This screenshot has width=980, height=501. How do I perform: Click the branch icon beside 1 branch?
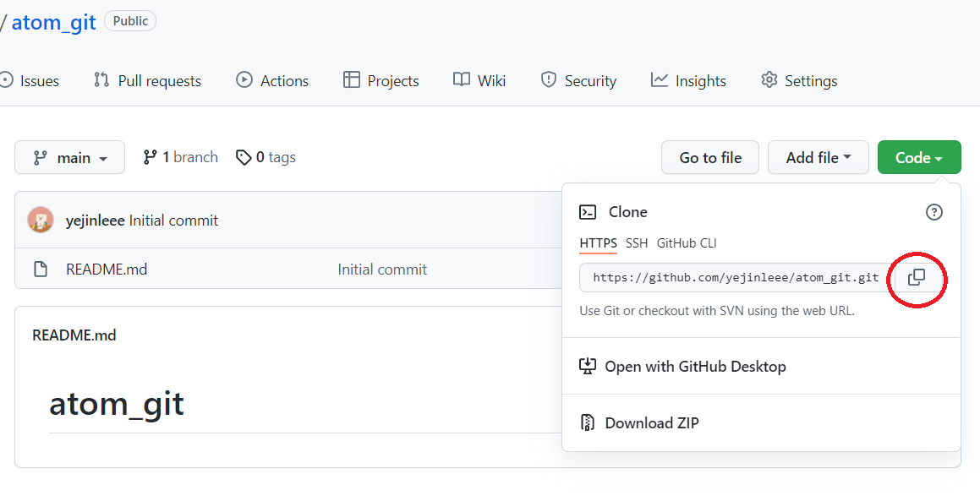point(150,157)
